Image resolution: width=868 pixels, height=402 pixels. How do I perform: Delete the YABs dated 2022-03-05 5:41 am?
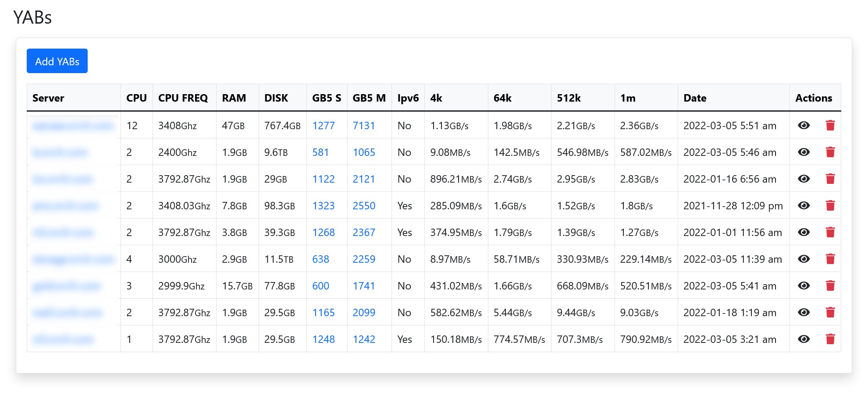[x=830, y=286]
